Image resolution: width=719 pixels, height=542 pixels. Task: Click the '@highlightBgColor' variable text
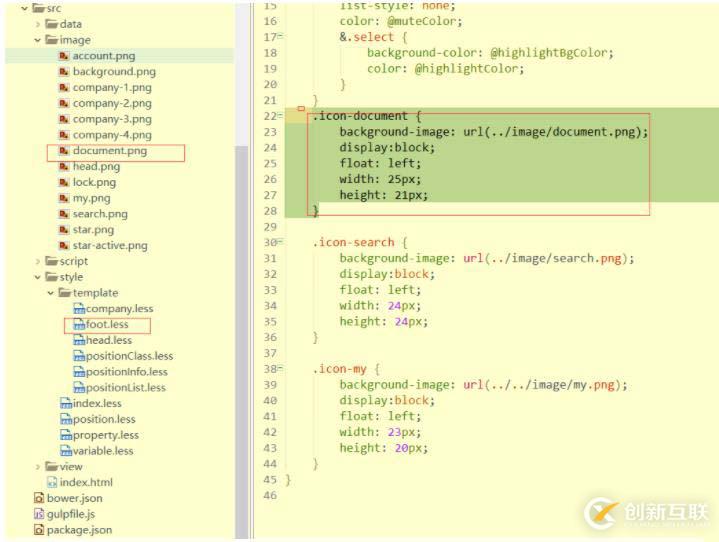point(549,53)
